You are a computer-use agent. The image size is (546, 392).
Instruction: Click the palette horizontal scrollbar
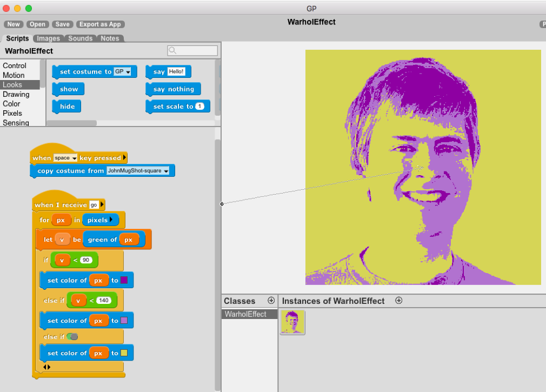coord(72,123)
